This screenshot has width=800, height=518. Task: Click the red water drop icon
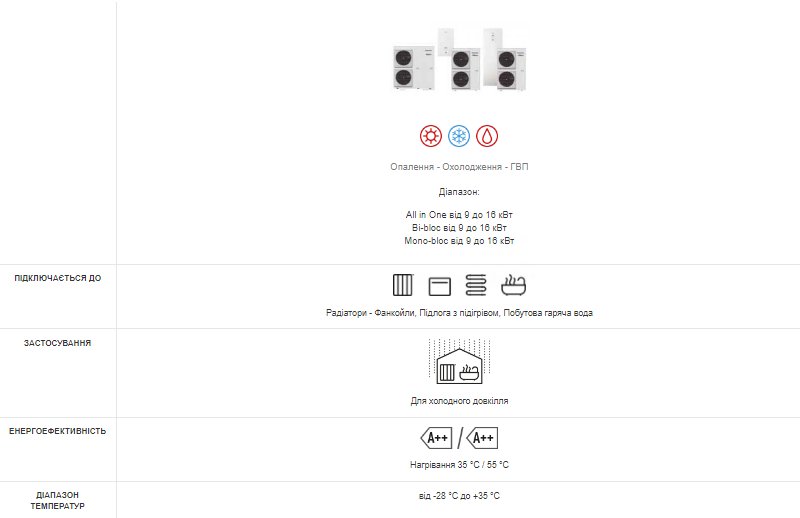487,136
